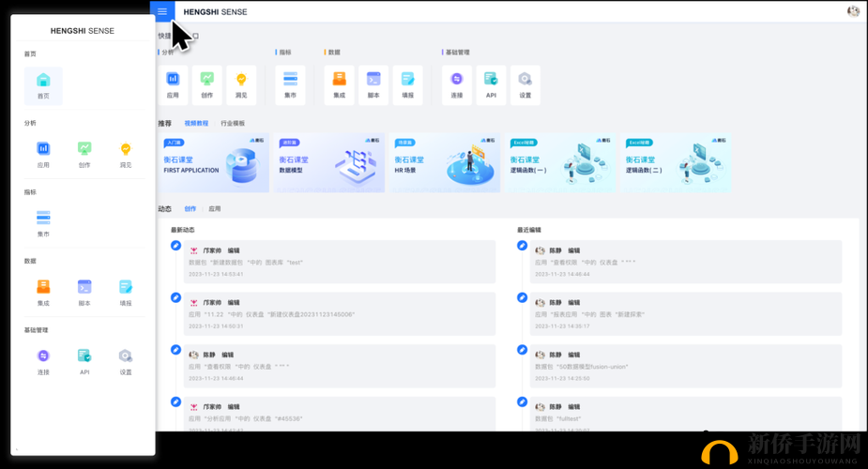Switch to the 行业模板 tab
The image size is (868, 469).
point(233,123)
